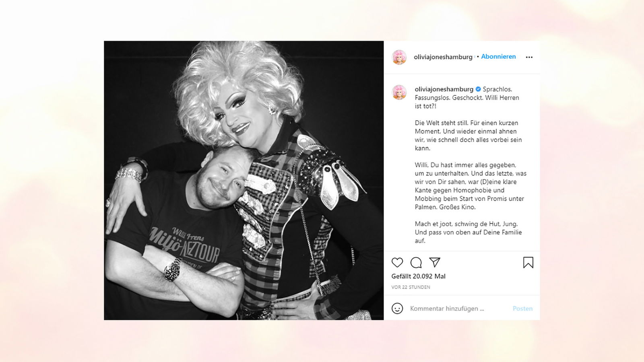Save post using bookmark icon
This screenshot has height=362, width=644.
click(x=528, y=263)
